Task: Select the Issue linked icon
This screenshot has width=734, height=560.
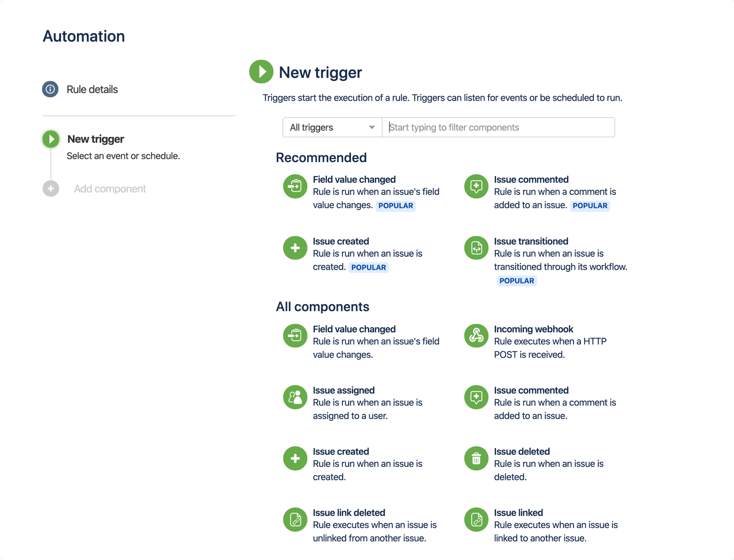Action: coord(476,519)
